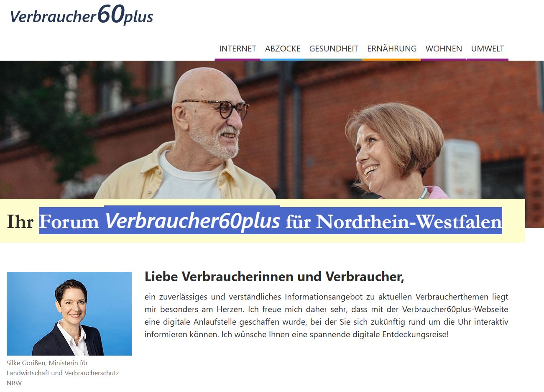Click the word "Ihr" in the headline
This screenshot has width=544, height=392.
point(20,222)
